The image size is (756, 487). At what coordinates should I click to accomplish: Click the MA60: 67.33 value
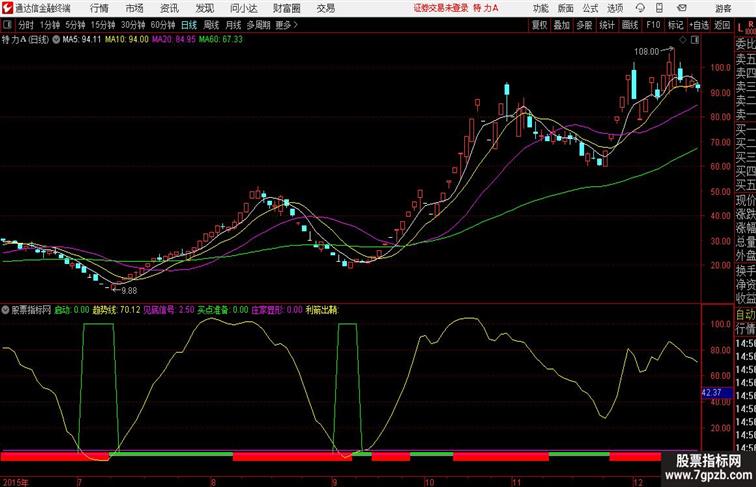pyautogui.click(x=221, y=40)
